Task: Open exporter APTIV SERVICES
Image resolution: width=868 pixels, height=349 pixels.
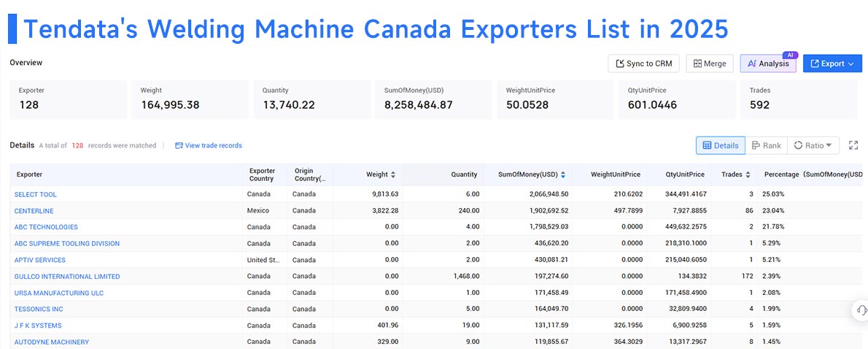Action: 40,261
